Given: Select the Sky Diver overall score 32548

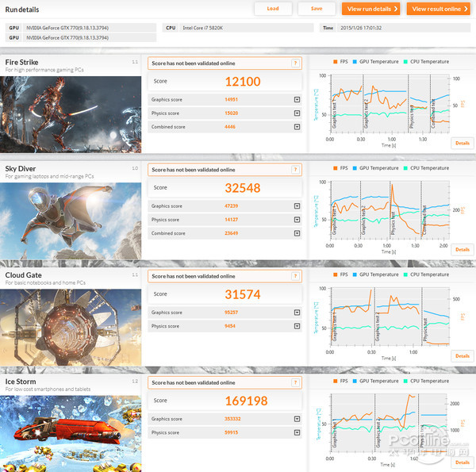Looking at the screenshot, I should pos(243,188).
